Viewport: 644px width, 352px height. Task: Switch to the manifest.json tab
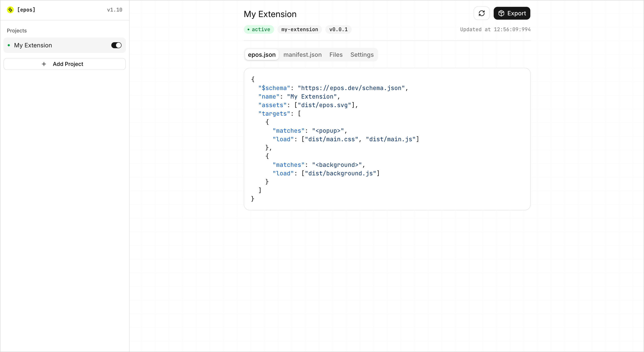pos(303,55)
